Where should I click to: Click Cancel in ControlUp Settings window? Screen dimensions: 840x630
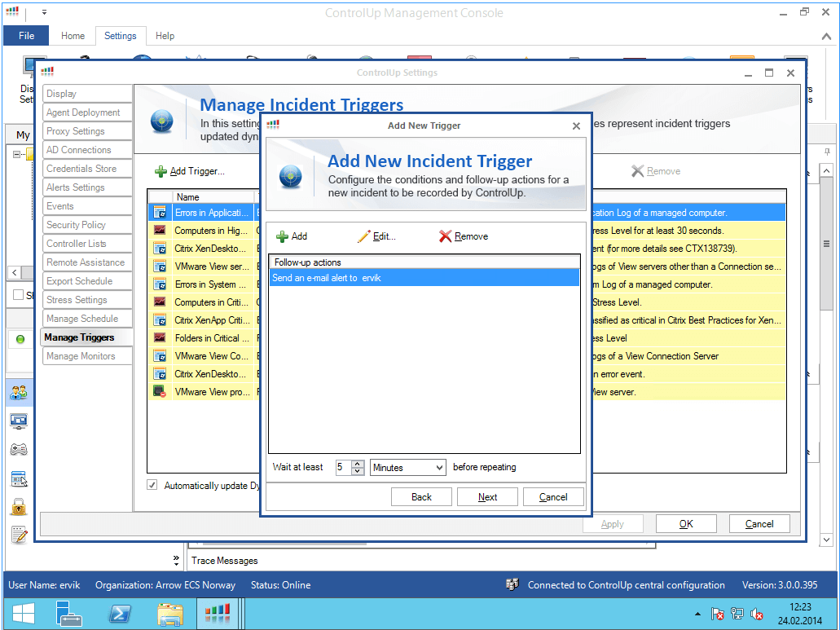[759, 524]
